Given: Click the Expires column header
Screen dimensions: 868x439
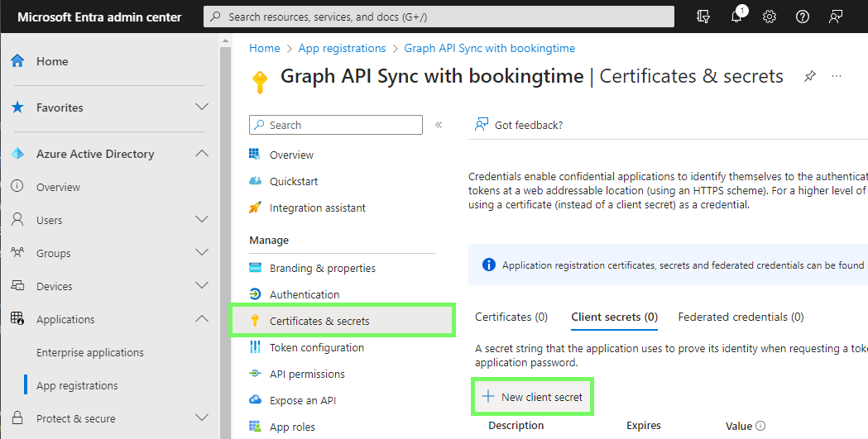Looking at the screenshot, I should 643,425.
